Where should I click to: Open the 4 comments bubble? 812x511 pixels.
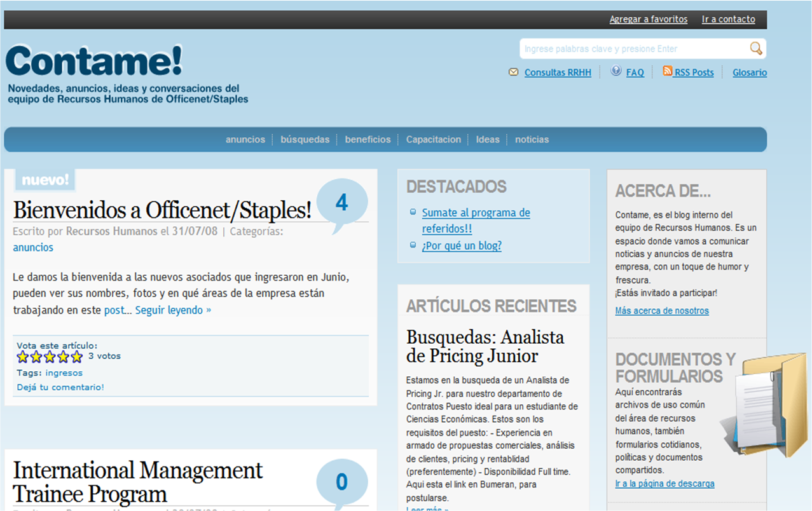pyautogui.click(x=341, y=203)
